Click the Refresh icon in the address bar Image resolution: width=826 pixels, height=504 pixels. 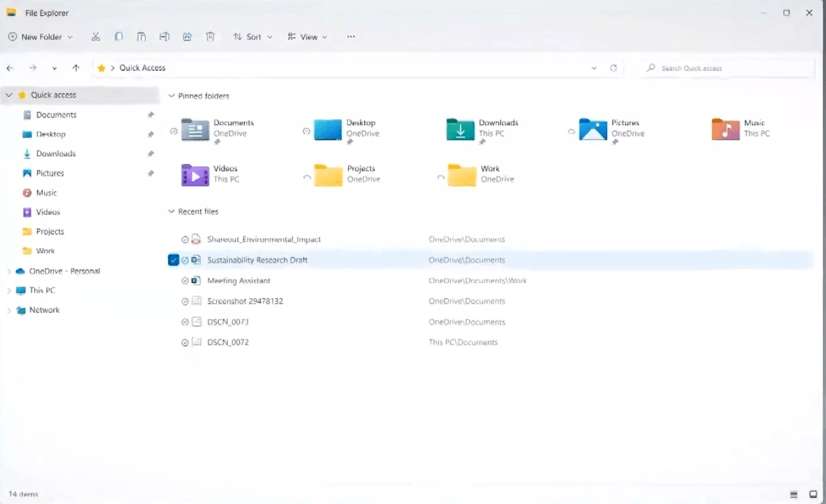[x=614, y=67]
